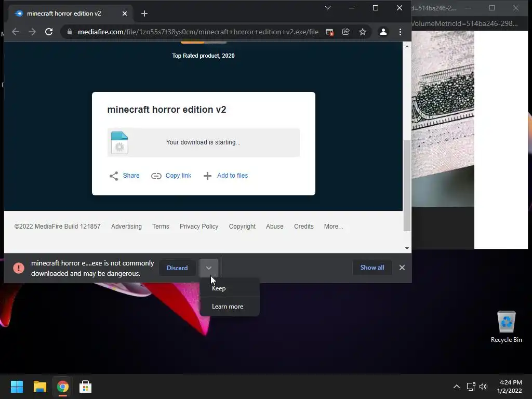This screenshot has width=532, height=399.
Task: Click the address bar URL
Action: 198,32
